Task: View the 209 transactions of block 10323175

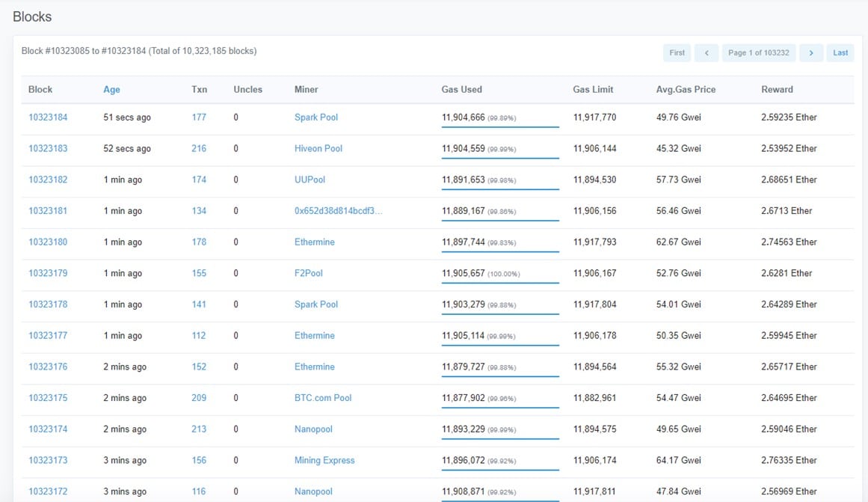Action: [x=199, y=398]
